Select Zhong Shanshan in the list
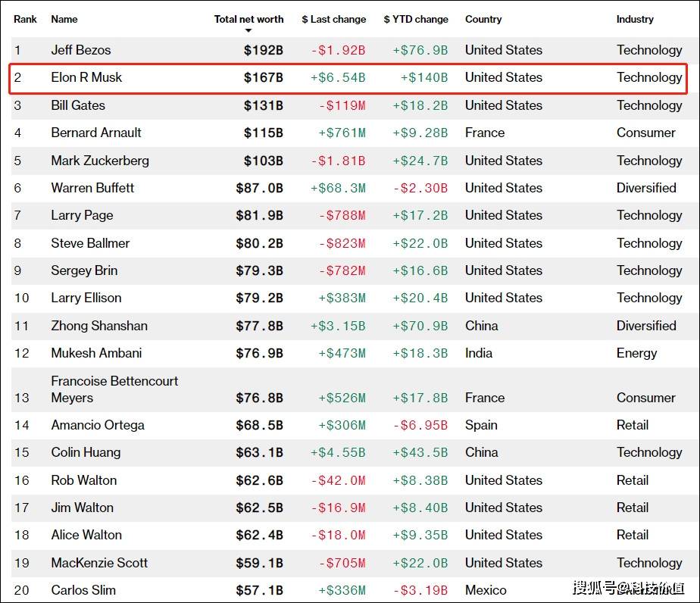Screen dimensions: 700x603 point(99,326)
